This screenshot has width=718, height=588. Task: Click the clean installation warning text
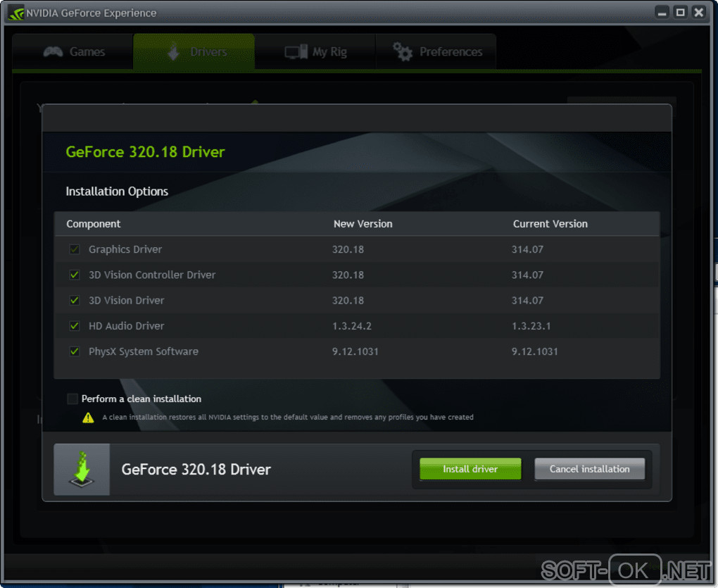288,417
